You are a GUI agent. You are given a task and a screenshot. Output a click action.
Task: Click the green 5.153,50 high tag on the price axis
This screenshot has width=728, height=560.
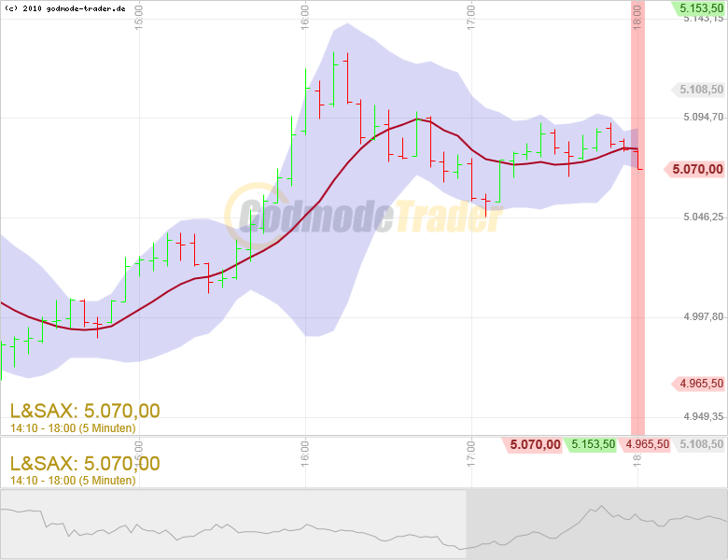point(698,7)
